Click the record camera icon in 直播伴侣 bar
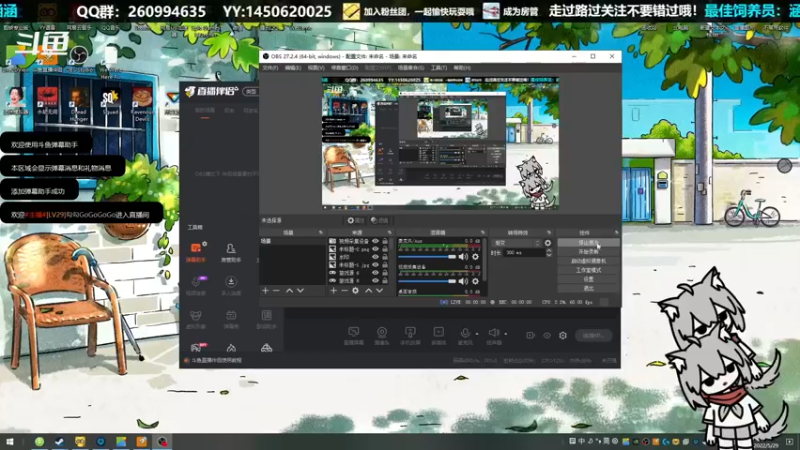Viewport: 800px width, 450px height. coord(531,336)
